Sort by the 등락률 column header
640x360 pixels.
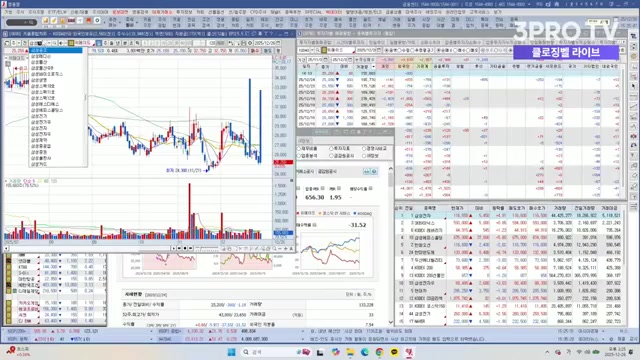(x=498, y=208)
